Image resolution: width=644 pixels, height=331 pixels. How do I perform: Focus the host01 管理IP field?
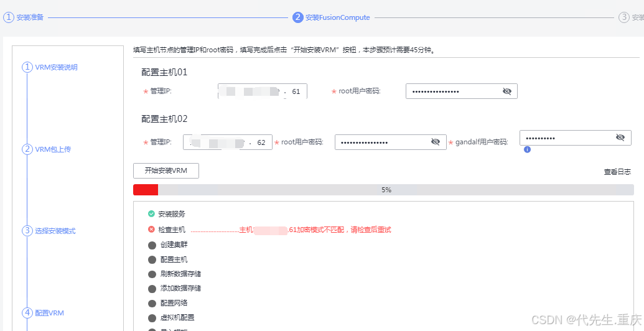point(263,91)
